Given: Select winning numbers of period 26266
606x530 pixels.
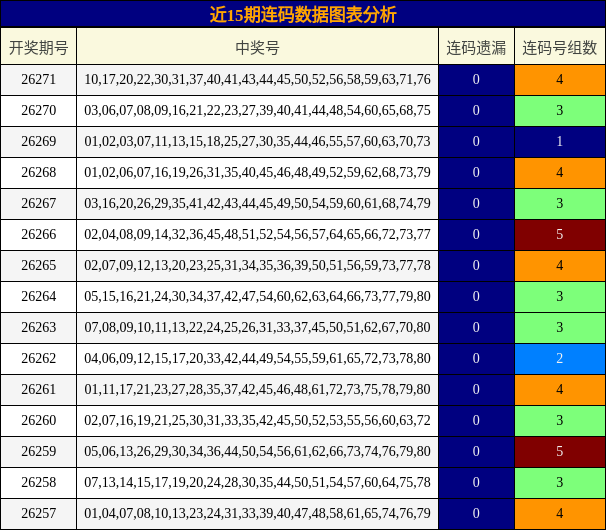Looking at the screenshot, I should coord(257,234).
